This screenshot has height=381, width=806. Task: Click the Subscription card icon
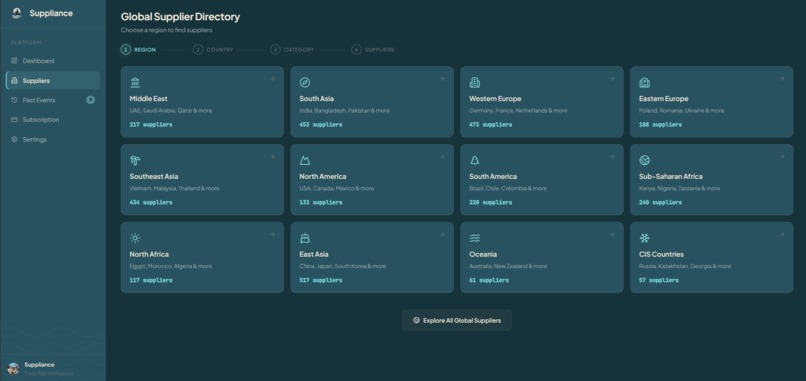[x=14, y=120]
